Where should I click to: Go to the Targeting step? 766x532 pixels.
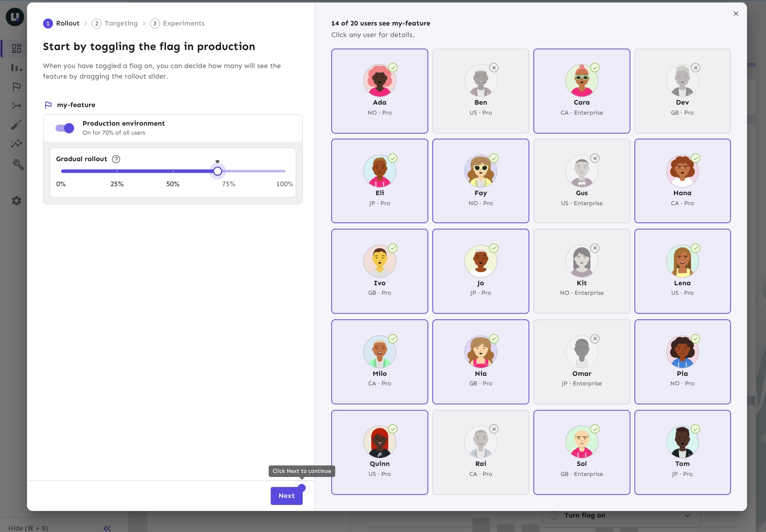(115, 24)
